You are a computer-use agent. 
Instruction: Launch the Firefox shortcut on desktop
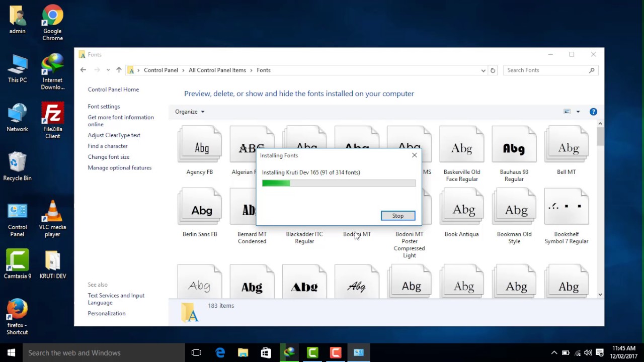click(x=17, y=317)
